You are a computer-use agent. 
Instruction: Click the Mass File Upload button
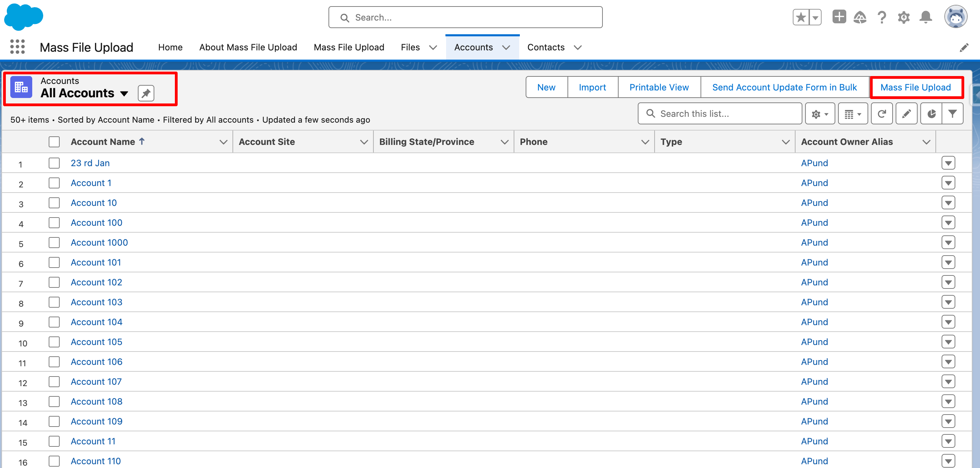coord(915,87)
